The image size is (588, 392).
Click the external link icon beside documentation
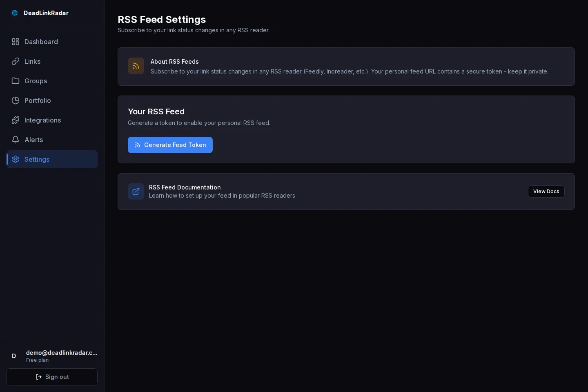(136, 192)
